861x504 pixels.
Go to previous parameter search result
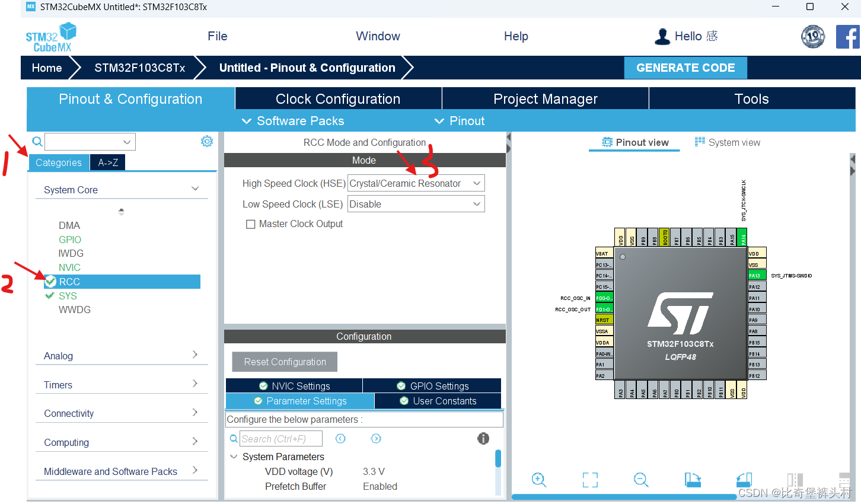[x=340, y=438]
